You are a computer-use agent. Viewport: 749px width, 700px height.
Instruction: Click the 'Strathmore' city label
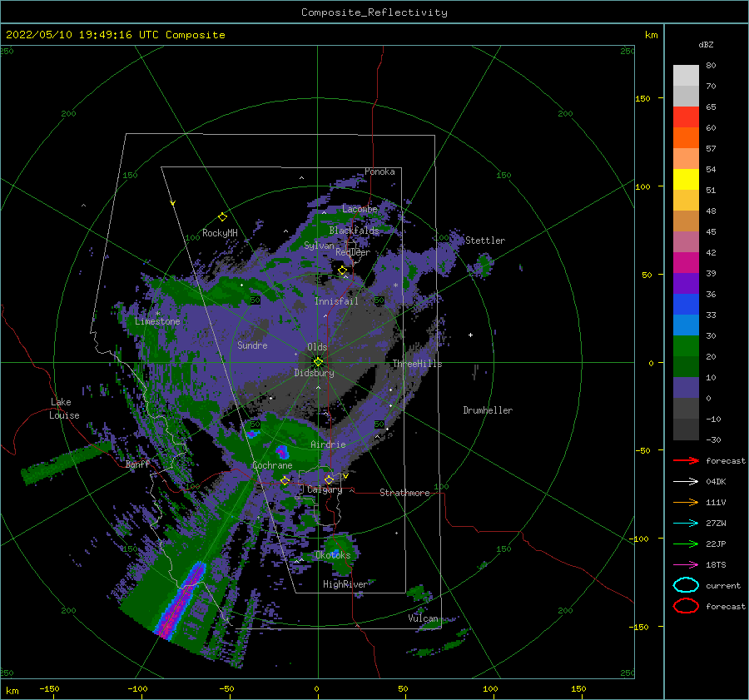click(x=404, y=493)
